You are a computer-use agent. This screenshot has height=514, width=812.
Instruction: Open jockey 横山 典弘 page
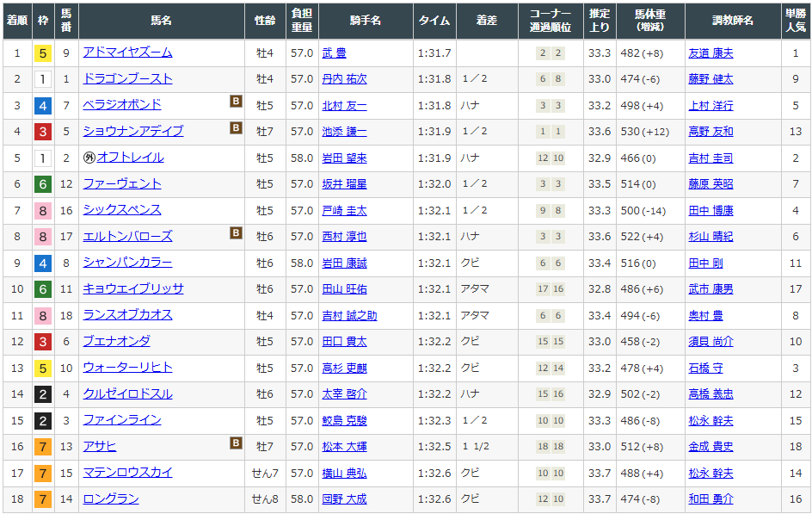tap(343, 474)
